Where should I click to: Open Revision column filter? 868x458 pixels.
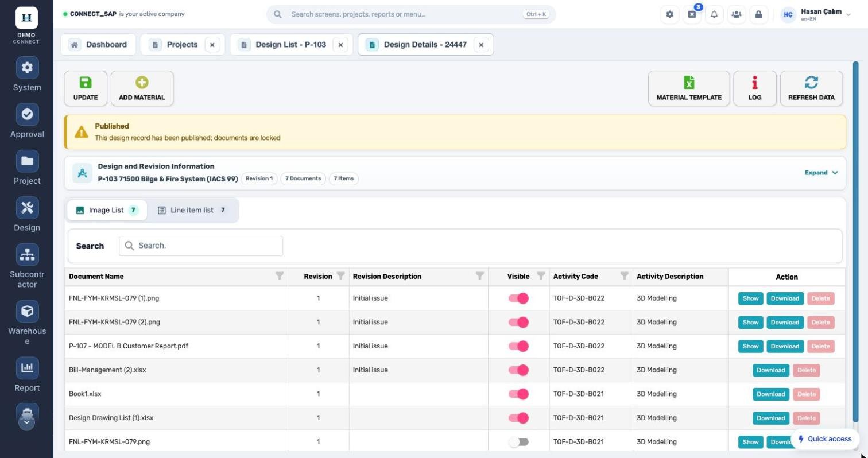coord(340,276)
